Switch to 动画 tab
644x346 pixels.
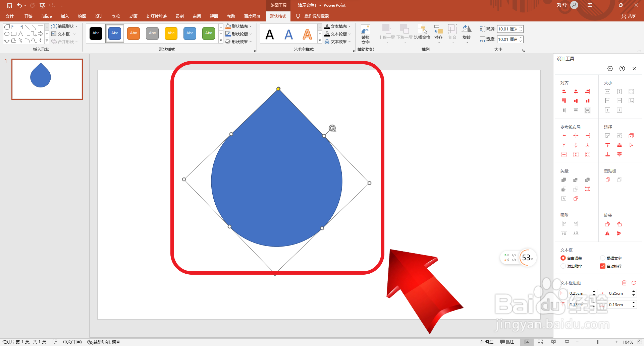[133, 16]
